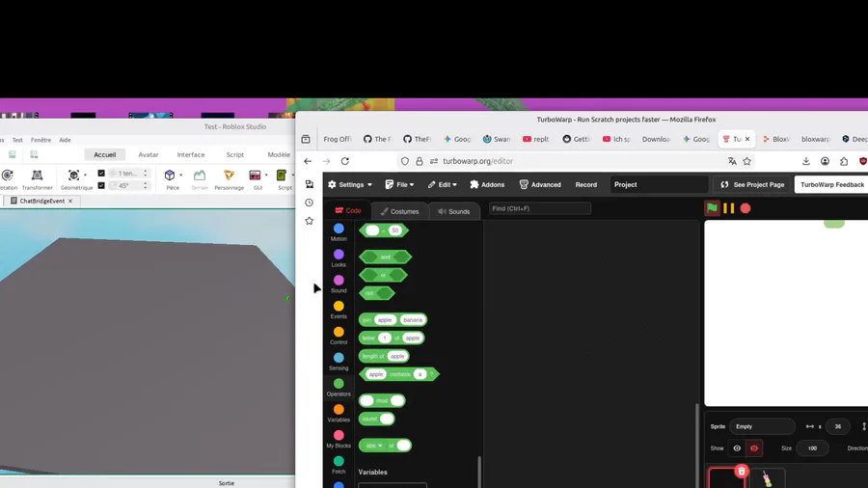Open the TurboWarp File menu
Image resolution: width=868 pixels, height=488 pixels.
click(x=399, y=185)
